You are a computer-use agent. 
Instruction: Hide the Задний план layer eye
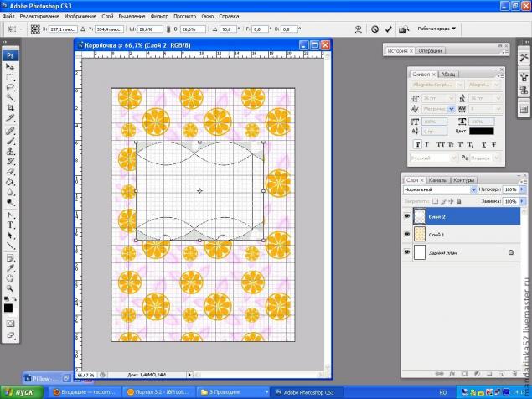407,252
